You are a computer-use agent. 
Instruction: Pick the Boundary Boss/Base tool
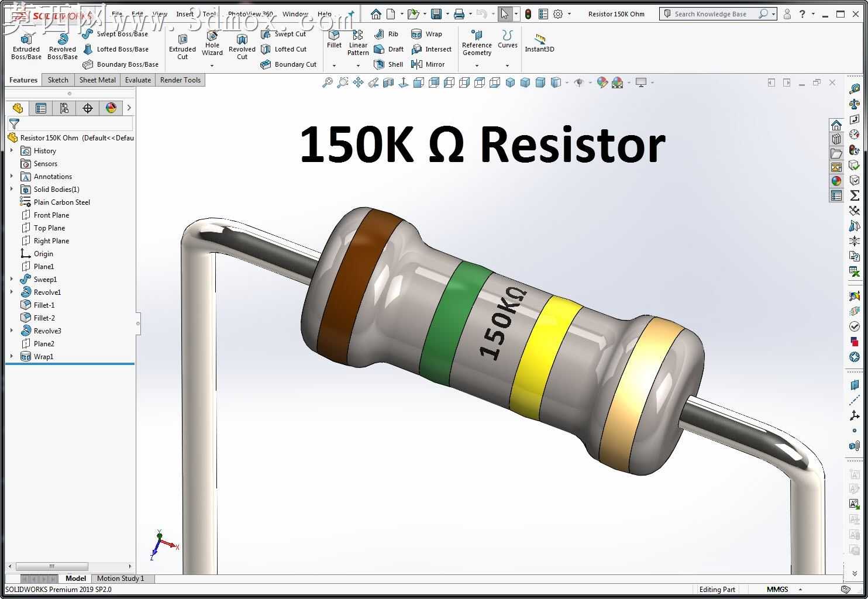(120, 64)
